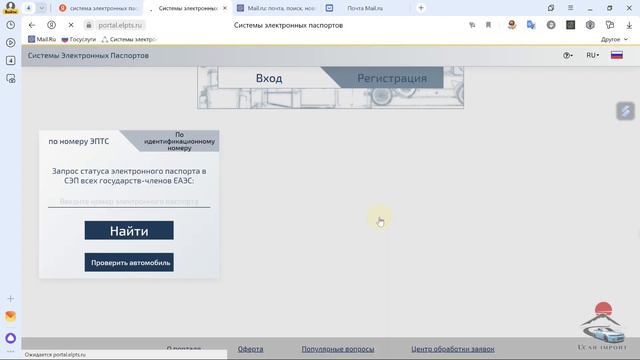
Task: Close the Системы электронных tab
Action: click(224, 8)
